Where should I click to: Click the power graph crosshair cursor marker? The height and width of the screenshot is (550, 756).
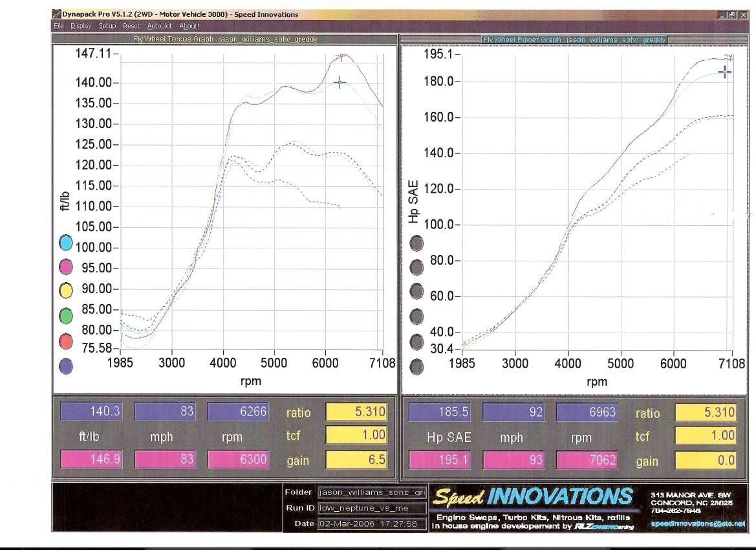click(725, 72)
